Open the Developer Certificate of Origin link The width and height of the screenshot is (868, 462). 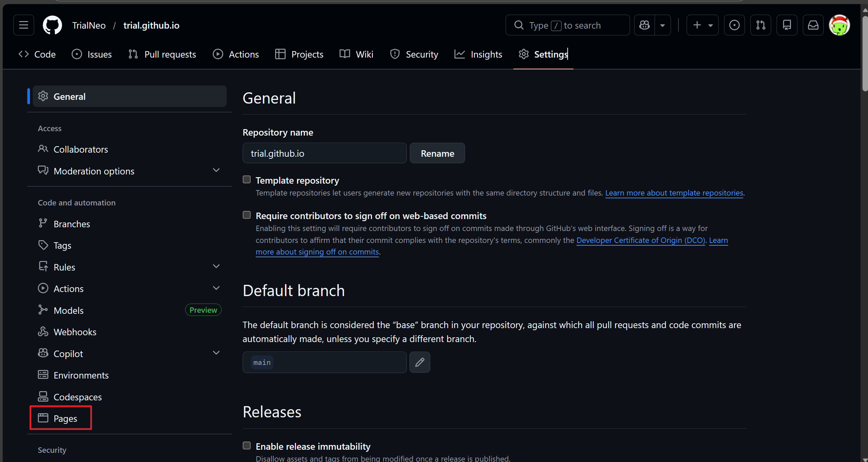pyautogui.click(x=640, y=240)
